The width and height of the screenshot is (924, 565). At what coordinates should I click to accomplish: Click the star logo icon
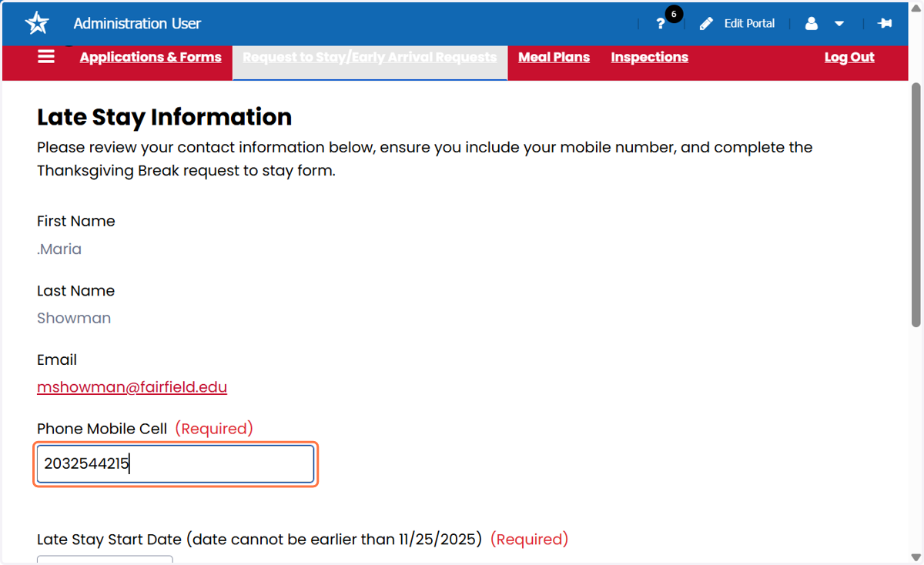tap(37, 23)
